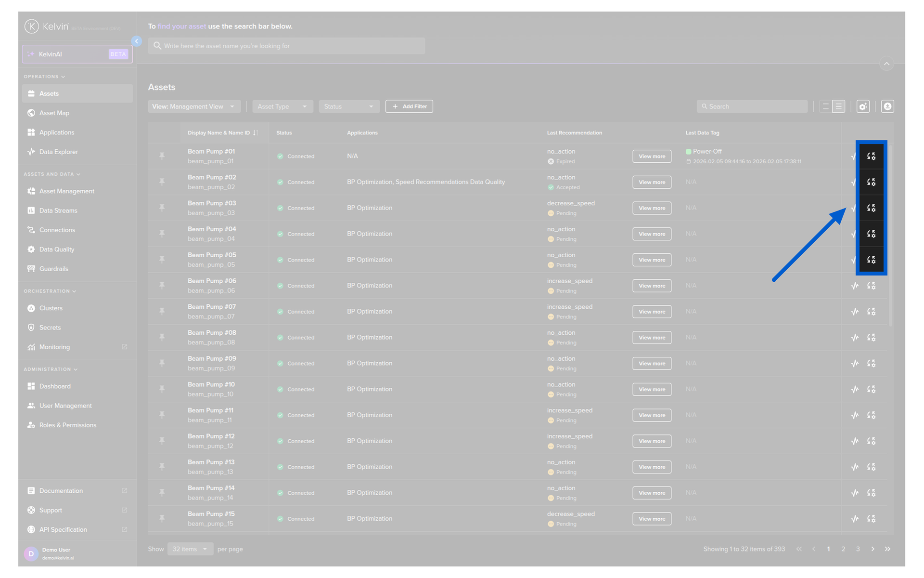Image resolution: width=924 pixels, height=578 pixels.
Task: Pin the Beam Pump #06 row
Action: pyautogui.click(x=162, y=286)
